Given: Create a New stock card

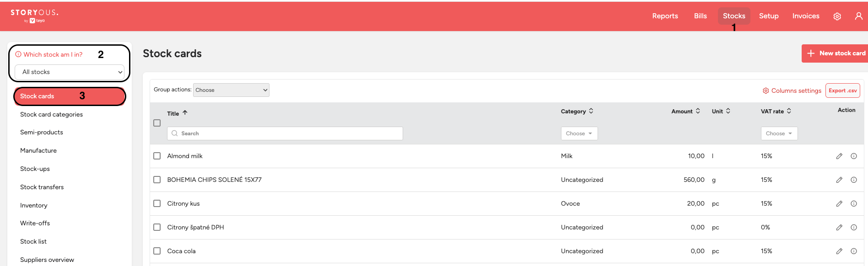Looking at the screenshot, I should tap(836, 53).
